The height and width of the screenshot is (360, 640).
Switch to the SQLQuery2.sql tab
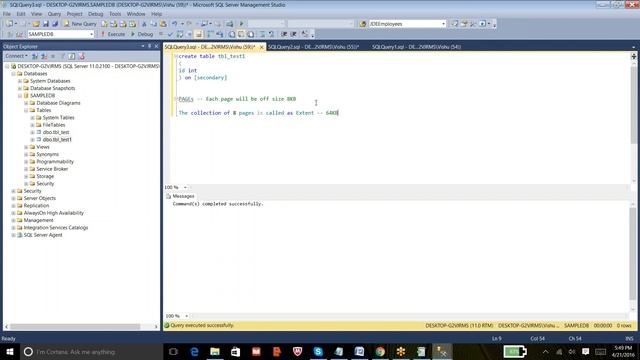click(x=313, y=47)
